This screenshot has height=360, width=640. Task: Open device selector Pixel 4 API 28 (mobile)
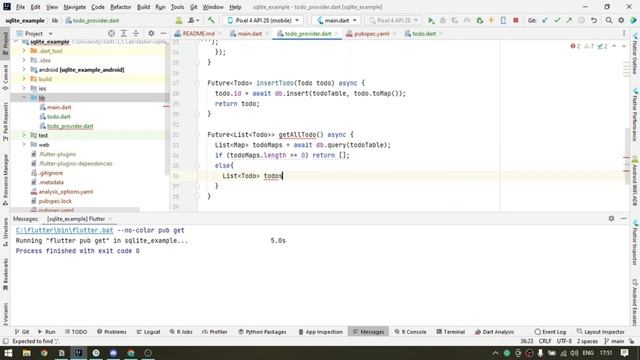[x=263, y=20]
